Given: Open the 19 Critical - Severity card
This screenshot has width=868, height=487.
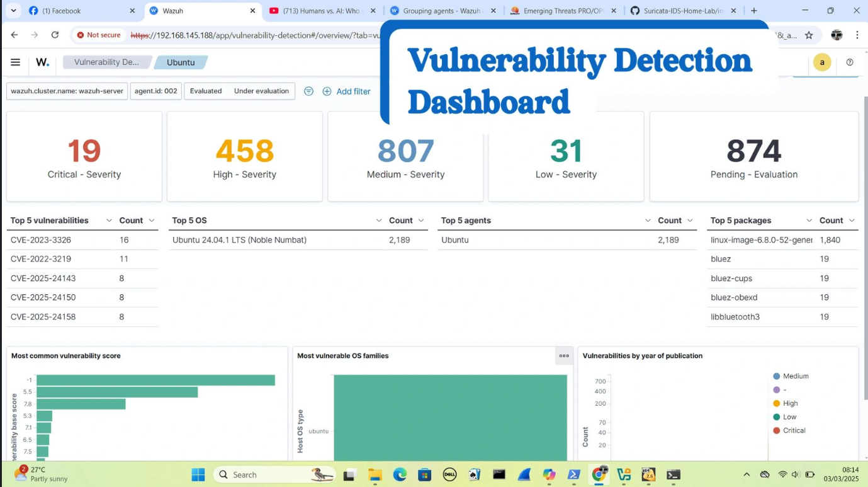Looking at the screenshot, I should click(x=84, y=157).
